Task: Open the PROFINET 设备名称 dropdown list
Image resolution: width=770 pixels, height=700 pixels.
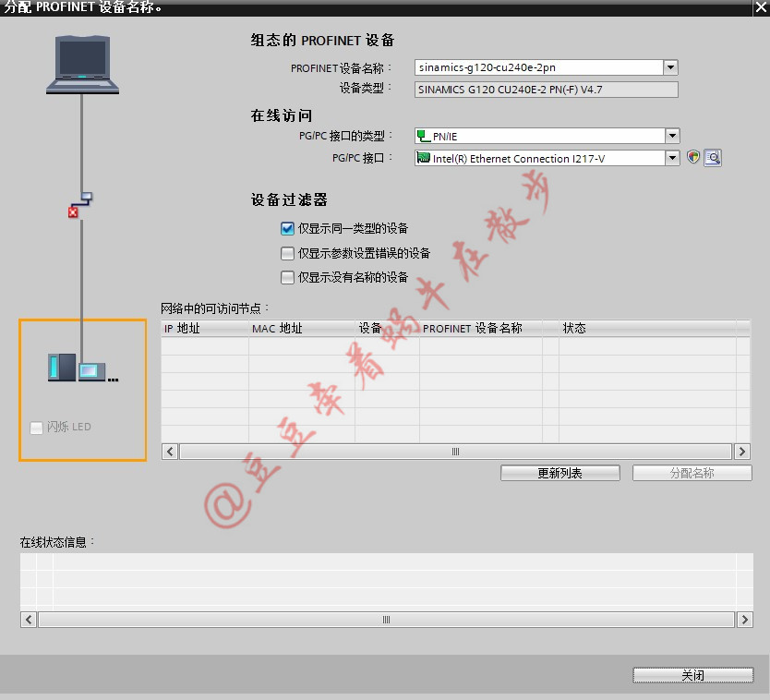Action: point(672,66)
